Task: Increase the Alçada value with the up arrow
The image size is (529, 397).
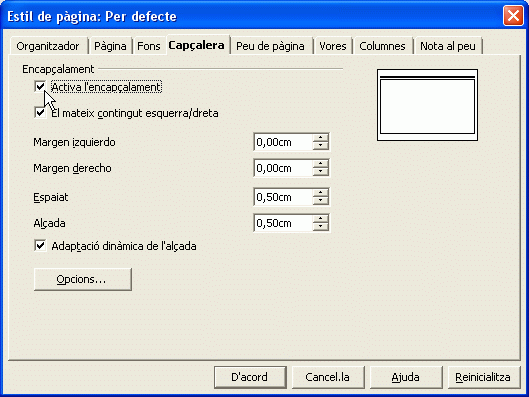Action: point(320,219)
